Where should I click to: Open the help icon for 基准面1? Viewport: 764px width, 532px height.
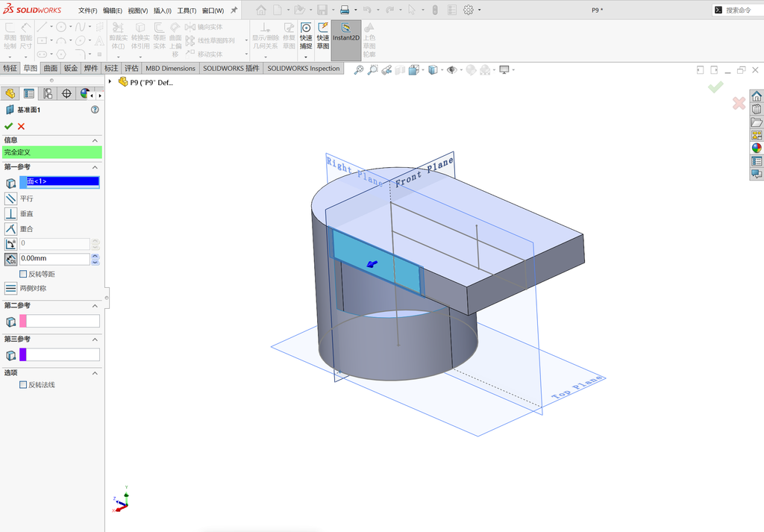click(x=95, y=110)
